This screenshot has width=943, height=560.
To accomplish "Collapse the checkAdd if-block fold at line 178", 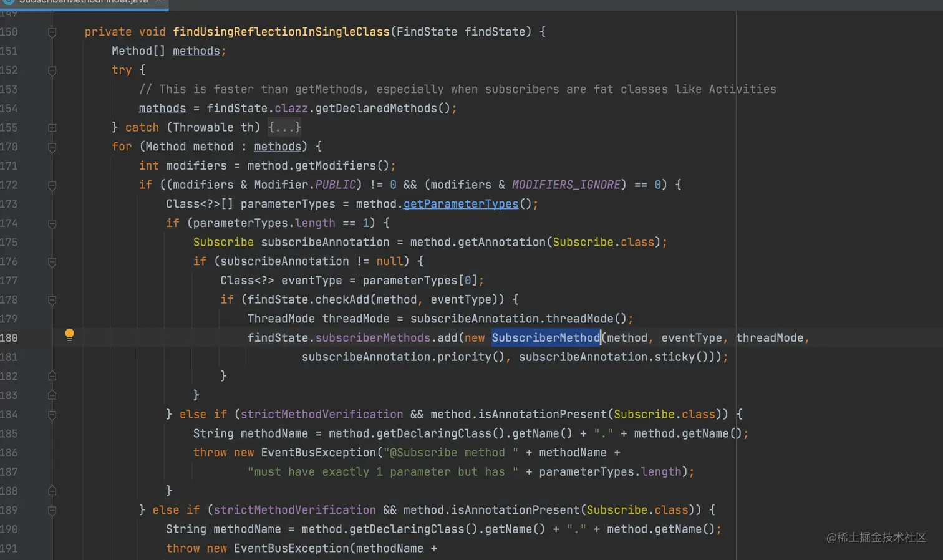I will click(x=52, y=300).
